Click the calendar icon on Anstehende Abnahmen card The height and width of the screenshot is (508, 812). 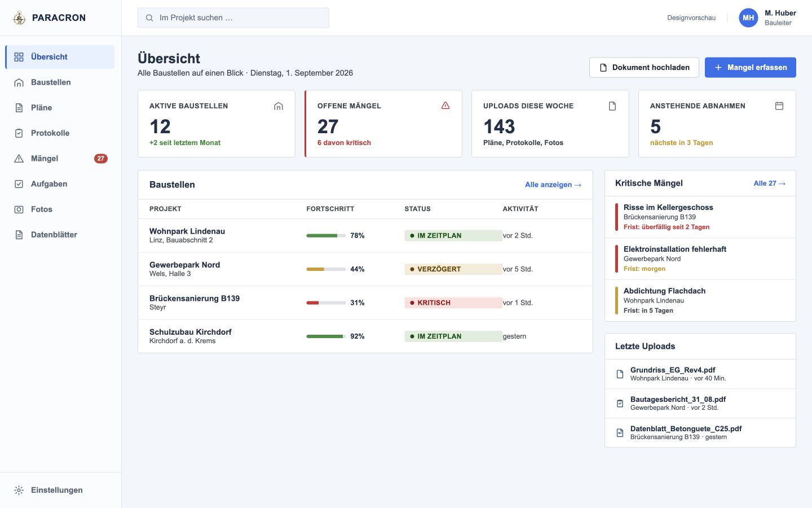click(x=779, y=106)
